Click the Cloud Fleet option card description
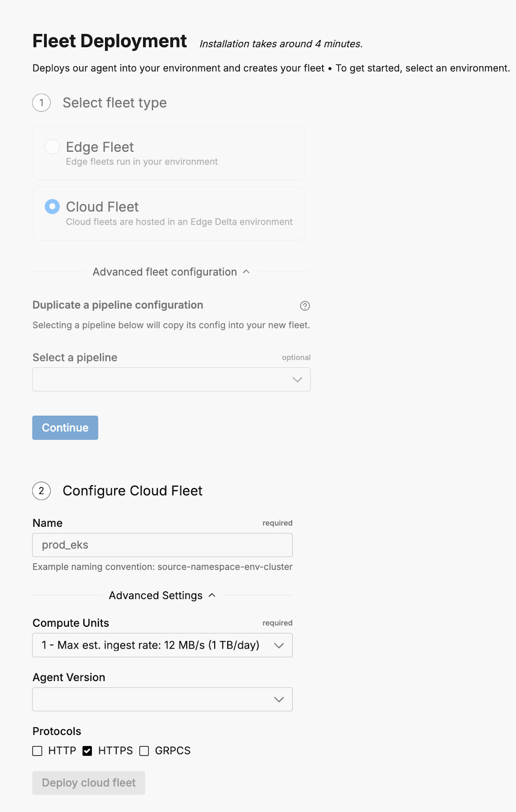Image resolution: width=516 pixels, height=812 pixels. click(x=179, y=222)
